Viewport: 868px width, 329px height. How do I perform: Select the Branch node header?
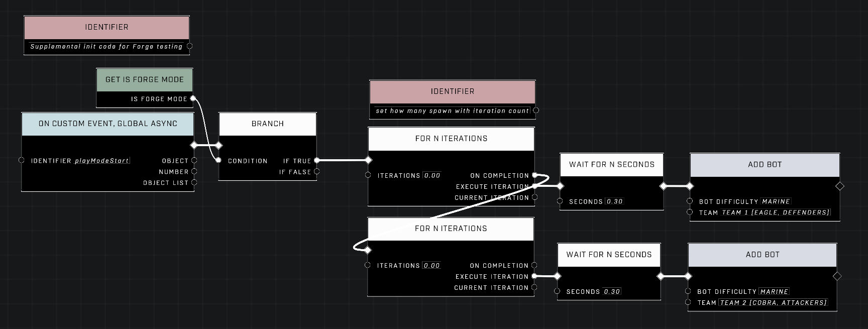tap(267, 124)
